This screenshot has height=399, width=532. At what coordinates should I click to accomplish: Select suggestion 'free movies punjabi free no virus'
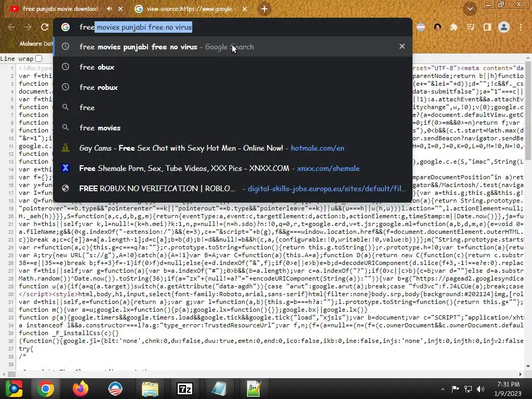(233, 46)
